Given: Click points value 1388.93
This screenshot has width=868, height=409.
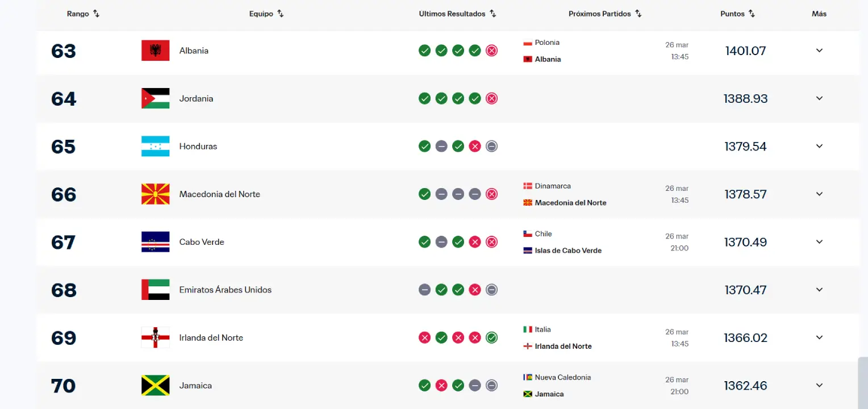Looking at the screenshot, I should [x=745, y=98].
